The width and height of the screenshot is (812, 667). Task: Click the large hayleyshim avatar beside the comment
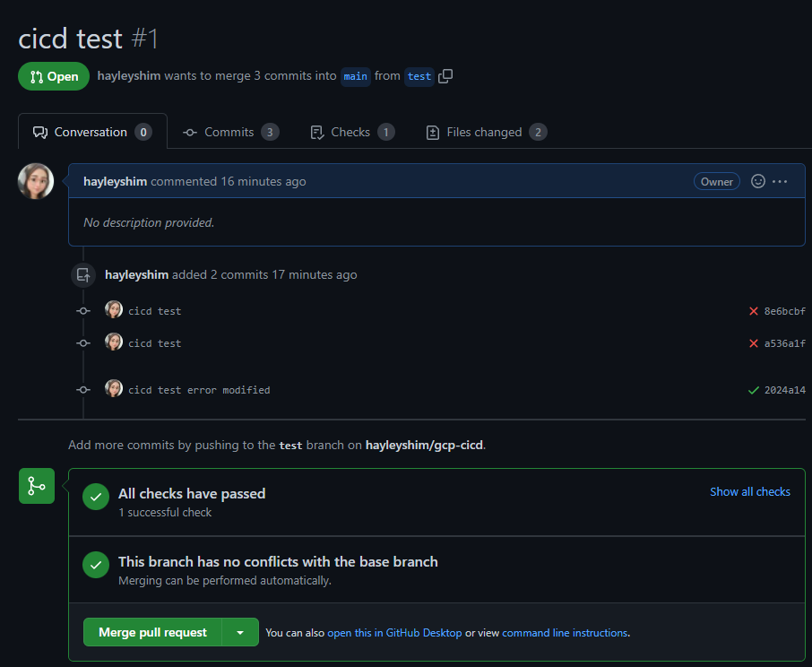coord(36,181)
